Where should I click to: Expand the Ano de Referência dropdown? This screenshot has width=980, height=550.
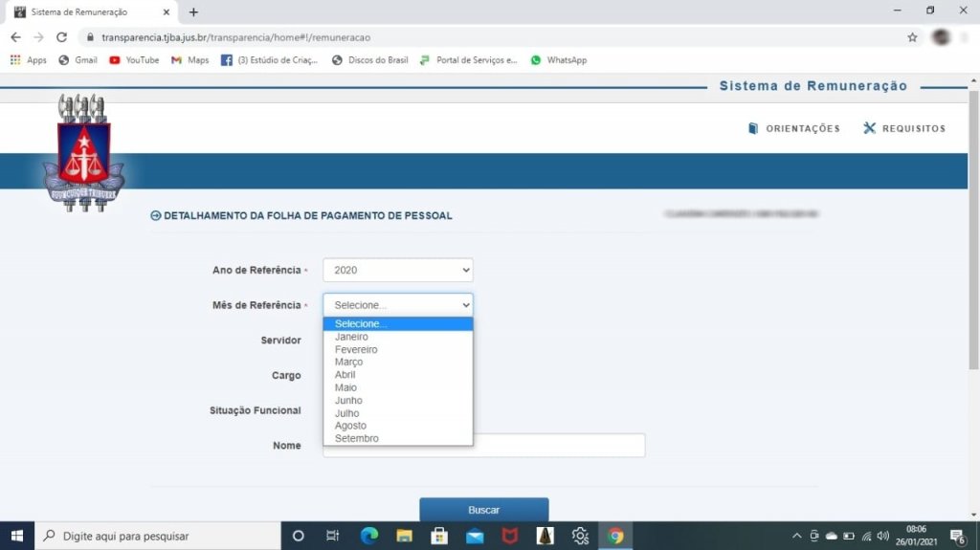tap(397, 271)
